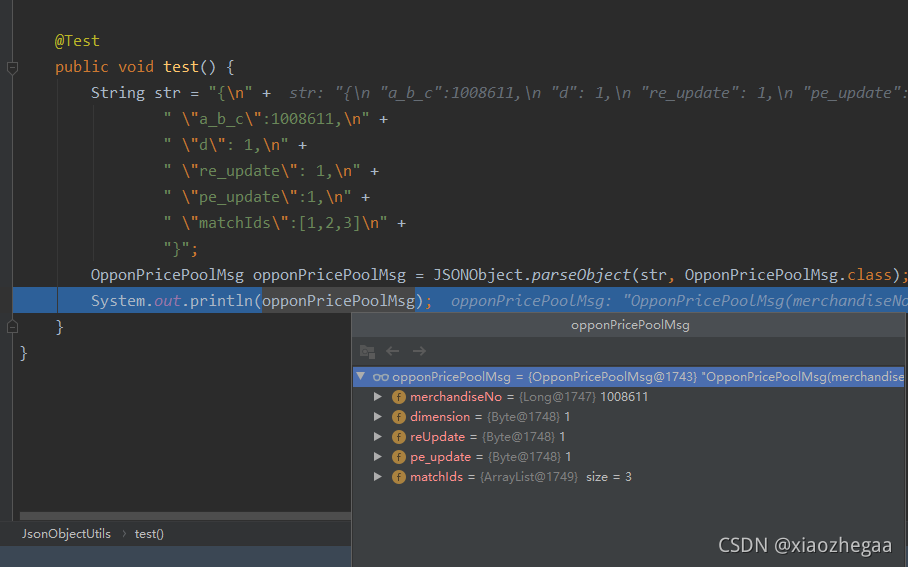This screenshot has height=567, width=908.
Task: Click the "matchIds":[1,2,3] string line
Action: tap(284, 223)
